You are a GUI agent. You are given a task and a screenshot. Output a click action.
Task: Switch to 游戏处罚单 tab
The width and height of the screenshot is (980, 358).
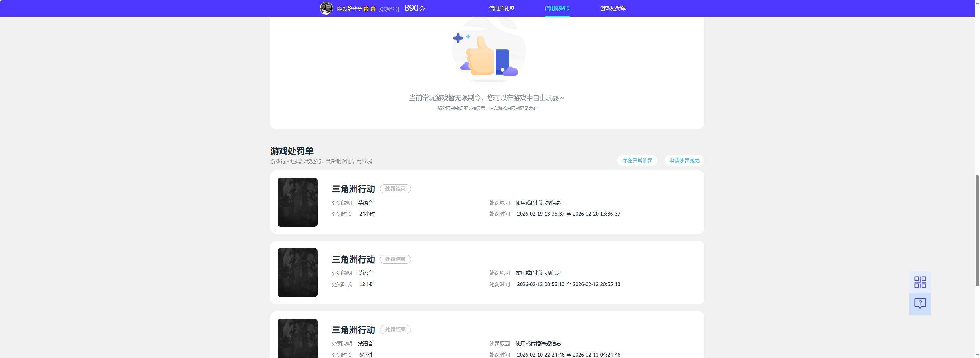pos(613,8)
